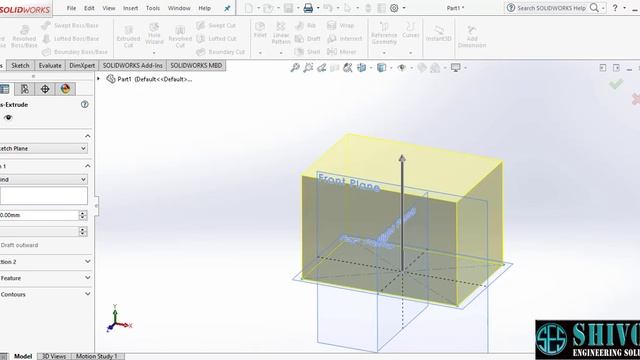The height and width of the screenshot is (360, 640).
Task: Open the File menu
Action: 71,8
